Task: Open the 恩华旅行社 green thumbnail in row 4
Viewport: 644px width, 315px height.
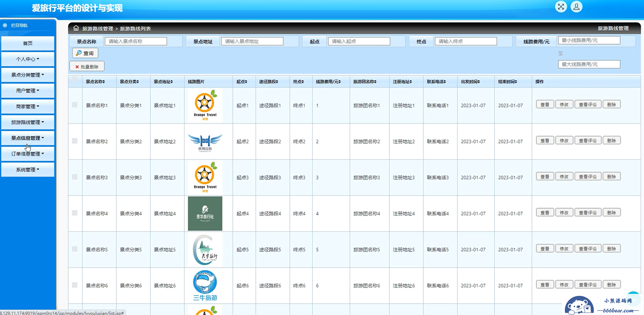Action: 205,213
